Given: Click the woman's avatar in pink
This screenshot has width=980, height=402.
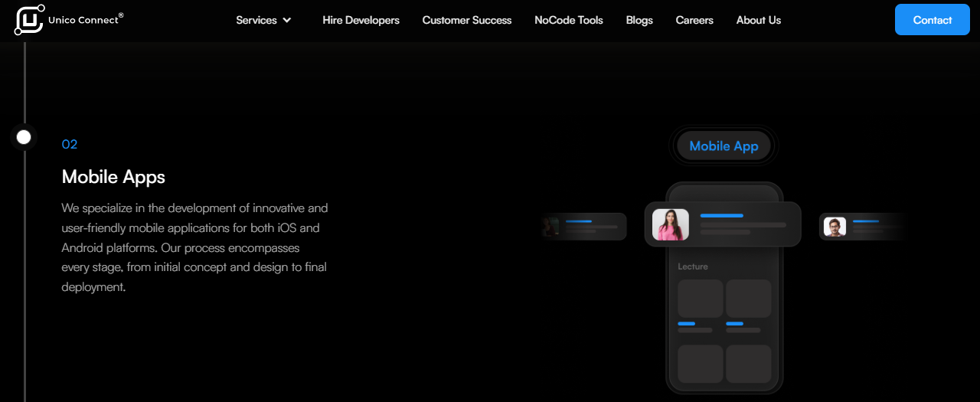Looking at the screenshot, I should tap(670, 224).
